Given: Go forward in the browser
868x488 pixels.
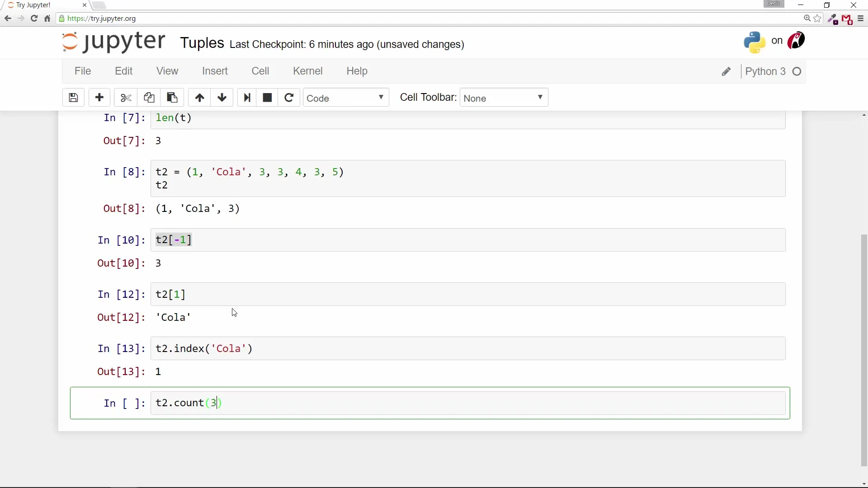Looking at the screenshot, I should (x=21, y=19).
